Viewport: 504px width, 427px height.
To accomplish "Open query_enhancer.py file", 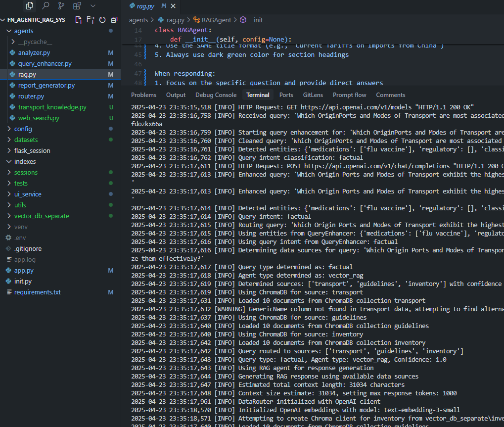I will coord(45,64).
